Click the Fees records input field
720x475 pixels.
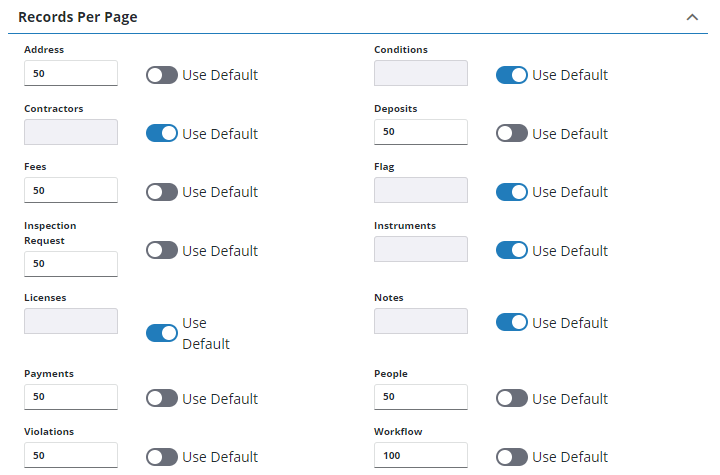tap(71, 190)
